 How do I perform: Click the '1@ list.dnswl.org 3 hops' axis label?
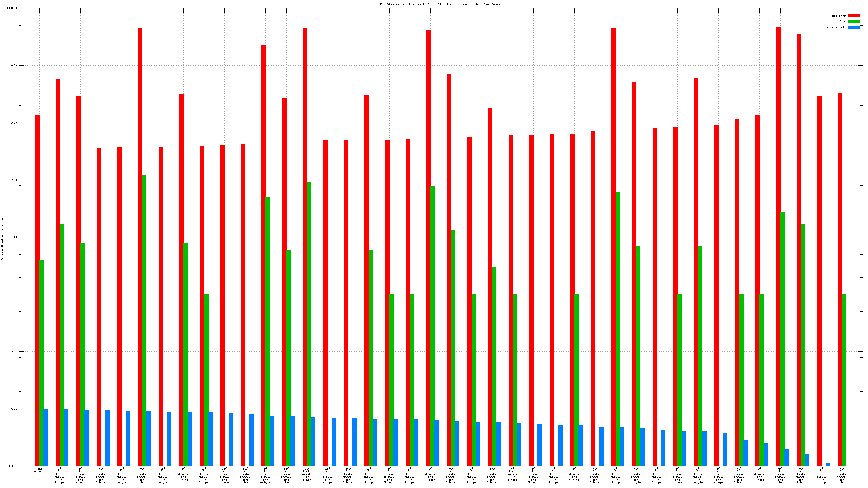tap(183, 474)
